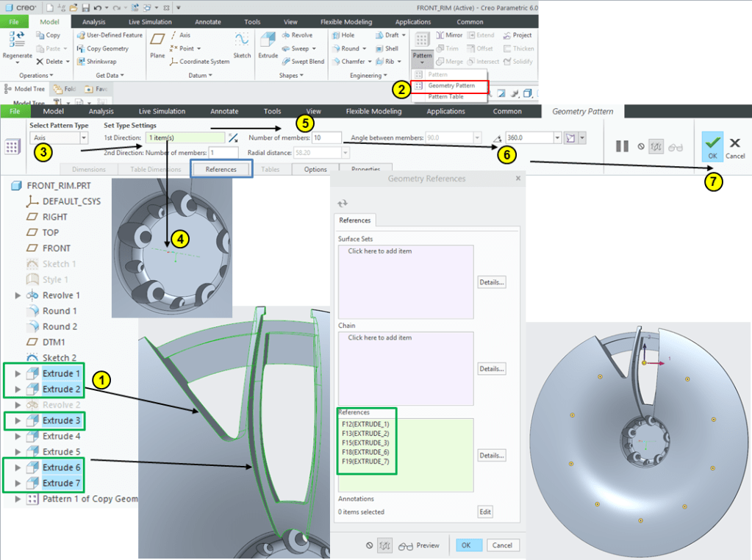Viewport: 752px width, 560px height.
Task: Click the Sketch tool icon
Action: 242,43
